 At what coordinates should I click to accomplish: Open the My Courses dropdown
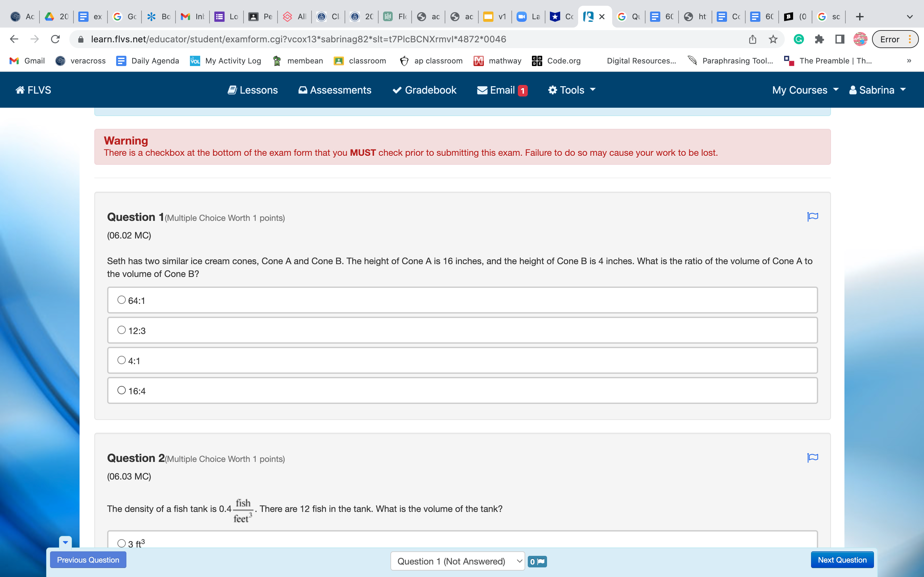point(805,90)
